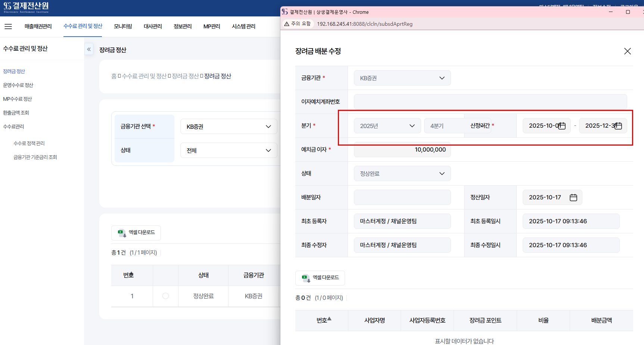The width and height of the screenshot is (644, 345).
Task: Open 금융기관 선택 dropdown on main page
Action: [x=228, y=127]
